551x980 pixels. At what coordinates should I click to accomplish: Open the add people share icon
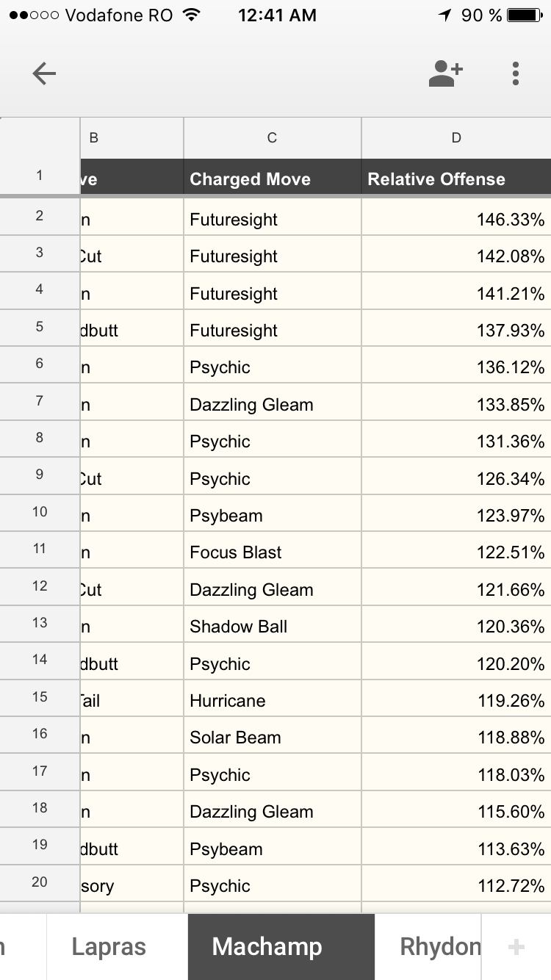(445, 73)
